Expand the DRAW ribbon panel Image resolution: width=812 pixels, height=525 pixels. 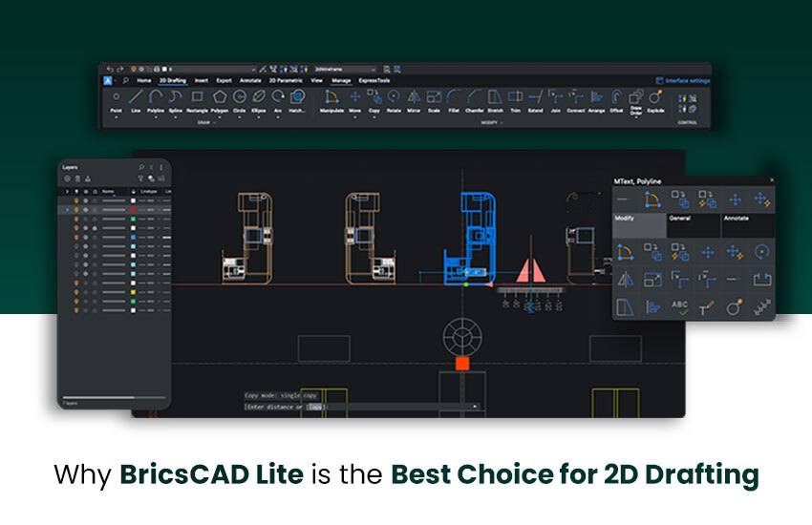tap(206, 123)
